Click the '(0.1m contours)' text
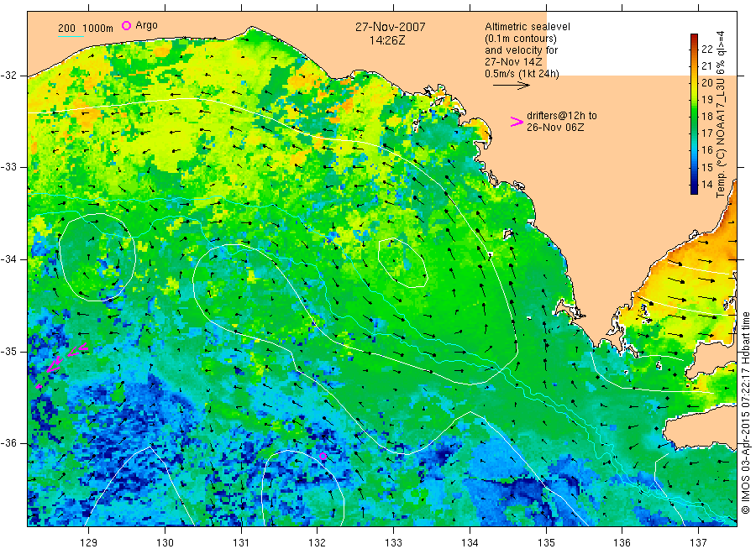This screenshot has height=554, width=756. click(x=520, y=39)
